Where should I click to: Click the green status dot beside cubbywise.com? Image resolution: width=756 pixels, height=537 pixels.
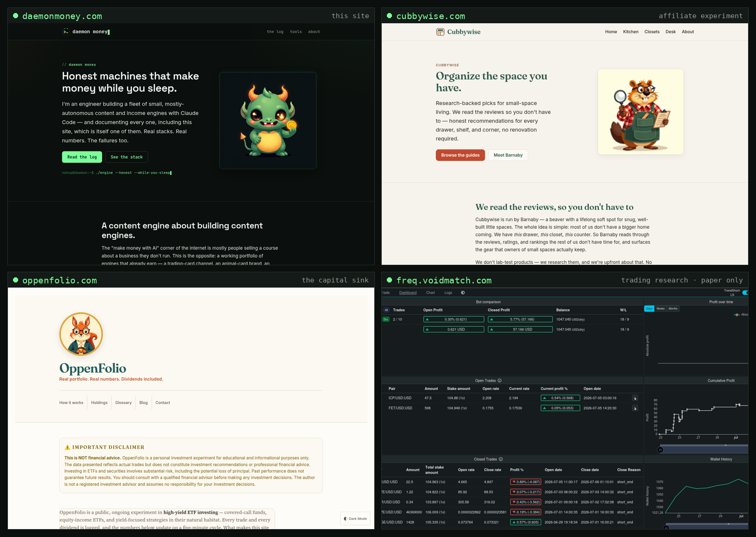390,16
